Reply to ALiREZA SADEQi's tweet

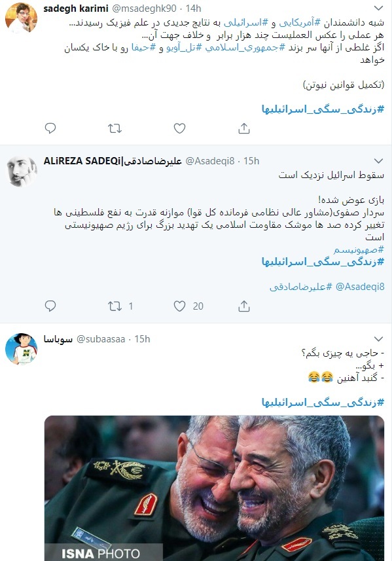[x=50, y=306]
